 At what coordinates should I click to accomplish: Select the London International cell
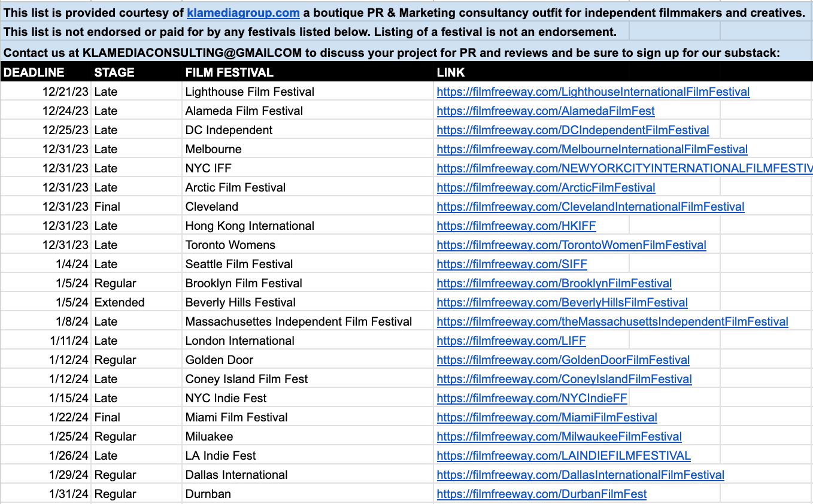coord(308,341)
